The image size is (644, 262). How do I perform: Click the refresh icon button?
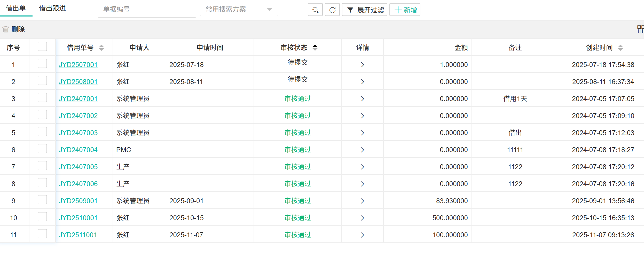332,10
